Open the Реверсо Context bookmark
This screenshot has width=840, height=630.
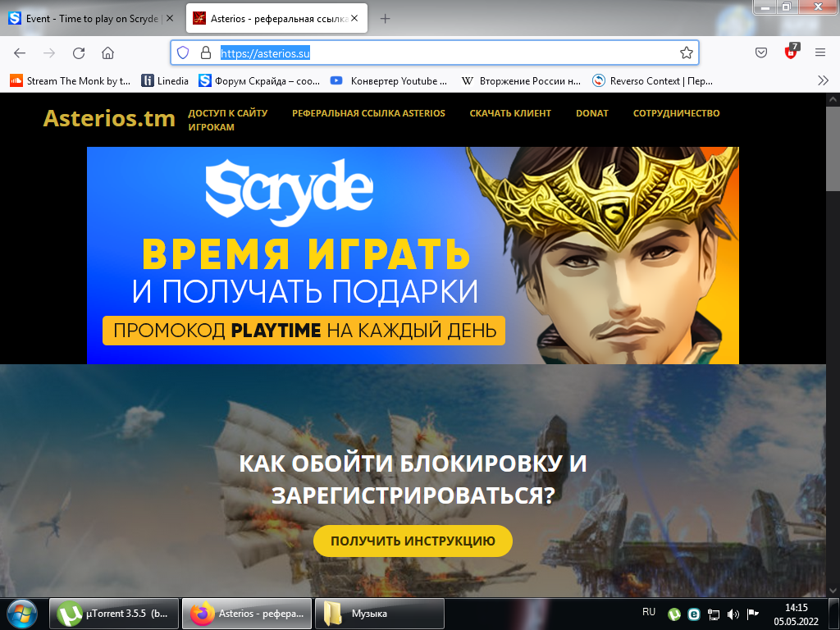pyautogui.click(x=660, y=81)
